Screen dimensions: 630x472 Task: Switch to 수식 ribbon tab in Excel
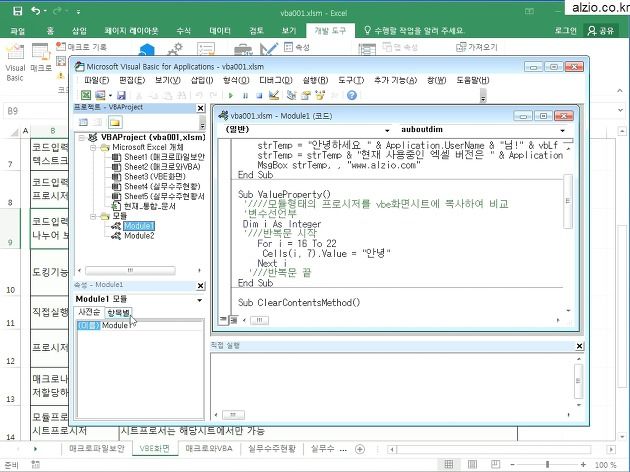coord(183,31)
